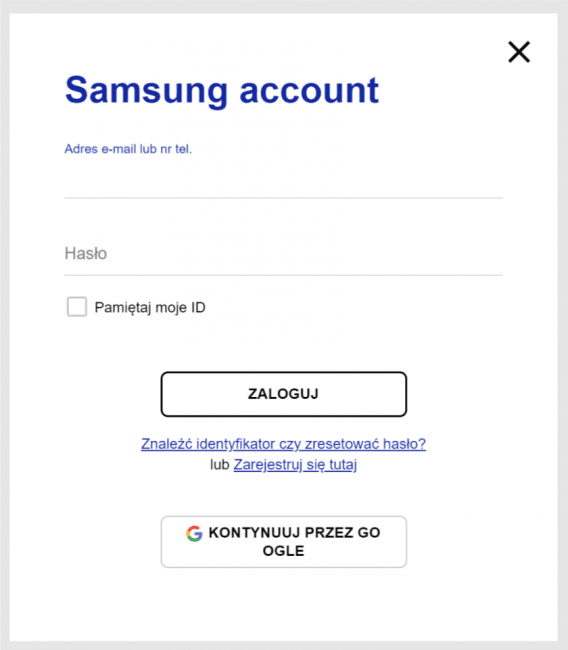The height and width of the screenshot is (650, 568).
Task: Click the zresetować hasło part of link
Action: point(365,444)
